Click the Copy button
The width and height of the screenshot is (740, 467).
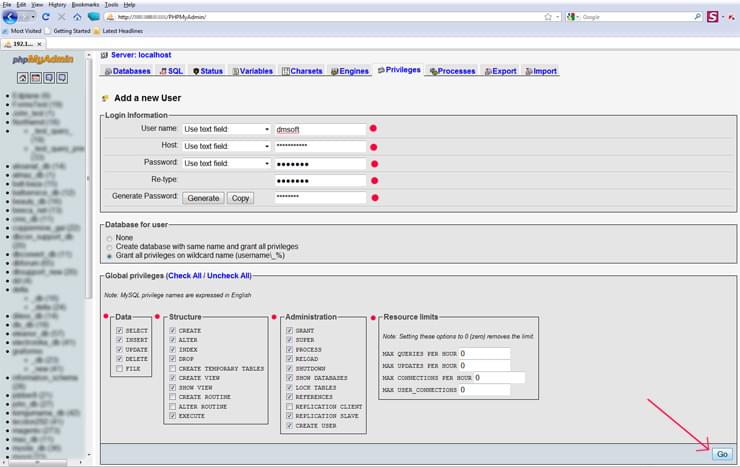point(240,198)
